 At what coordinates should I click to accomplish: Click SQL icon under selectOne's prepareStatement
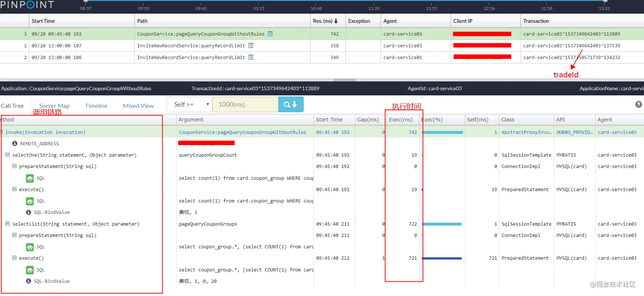point(30,178)
